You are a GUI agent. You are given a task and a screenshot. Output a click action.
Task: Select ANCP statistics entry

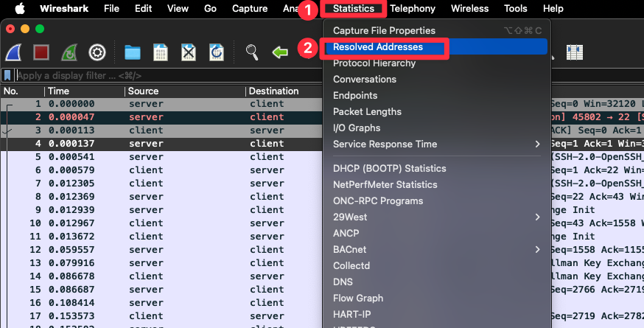(437, 234)
